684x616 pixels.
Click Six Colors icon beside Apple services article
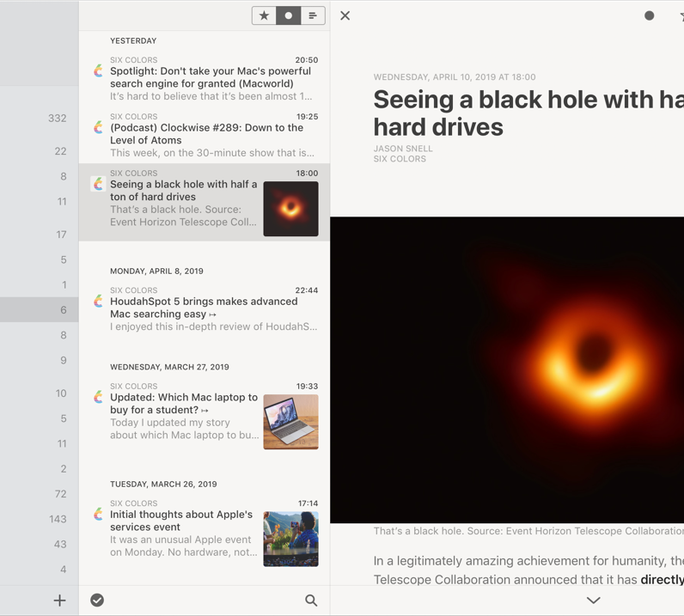click(99, 514)
